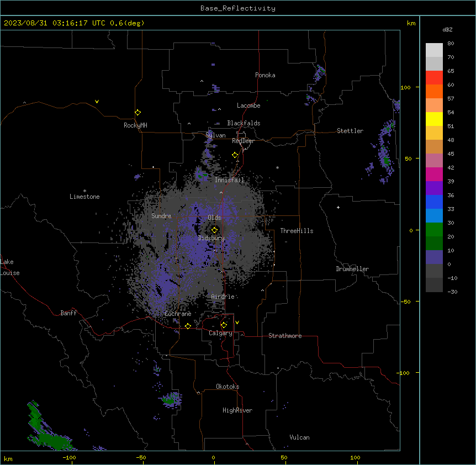Click the 100 km tick on right axis
This screenshot has height=465, width=476.
[405, 87]
